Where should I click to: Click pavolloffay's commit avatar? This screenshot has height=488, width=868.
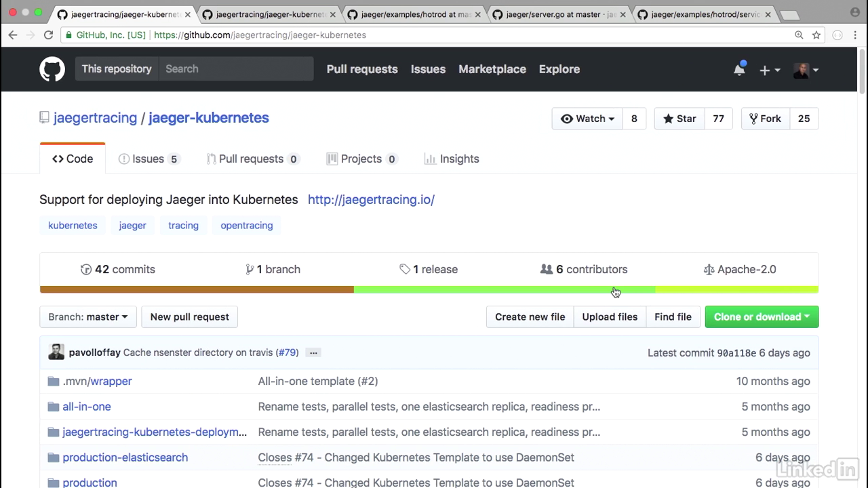56,352
